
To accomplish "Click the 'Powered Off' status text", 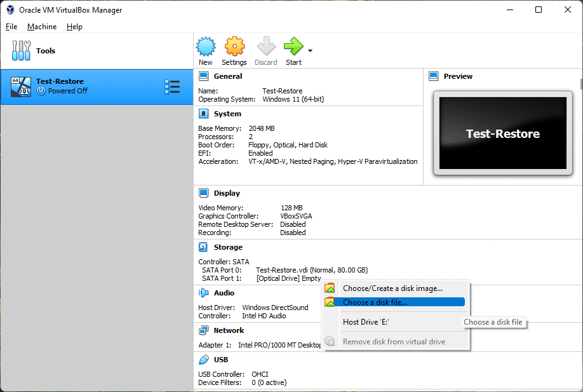I will click(x=68, y=91).
